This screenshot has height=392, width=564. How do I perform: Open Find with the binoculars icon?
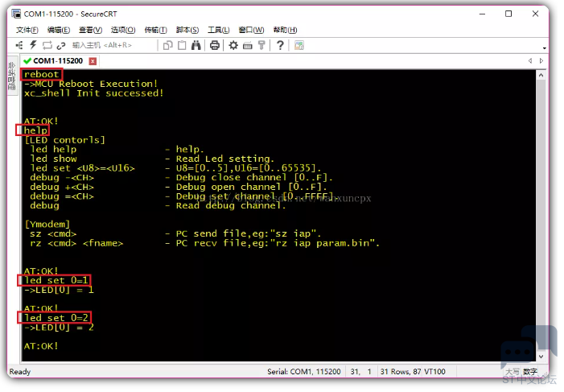(x=196, y=45)
